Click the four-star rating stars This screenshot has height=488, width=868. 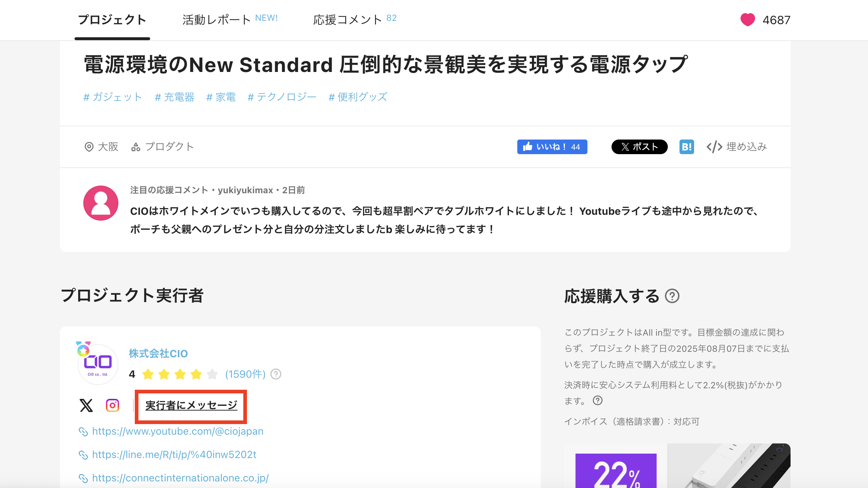(180, 374)
